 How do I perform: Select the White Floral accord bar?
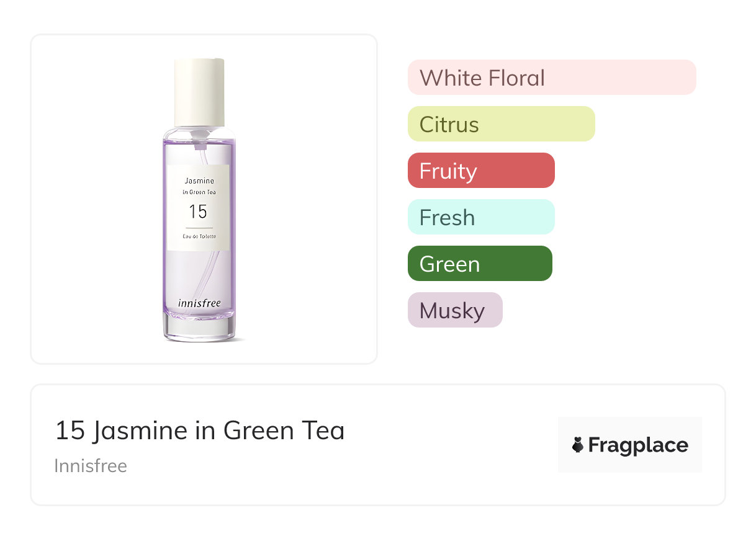point(551,78)
